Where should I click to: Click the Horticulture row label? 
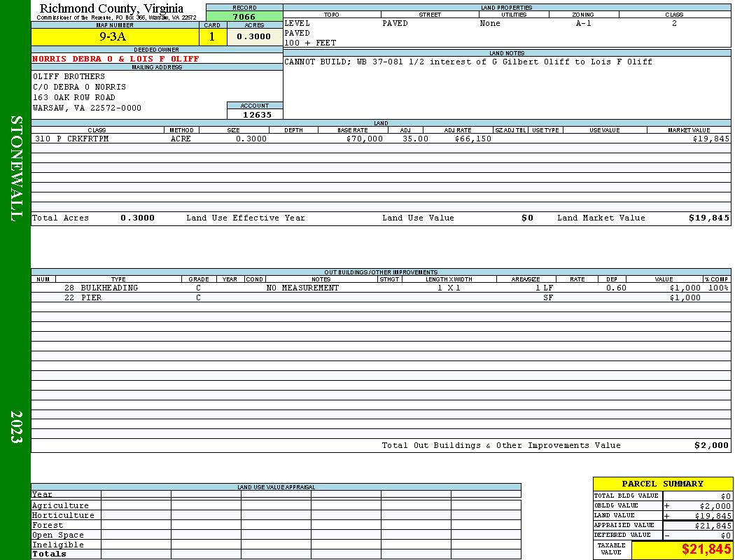click(x=63, y=515)
